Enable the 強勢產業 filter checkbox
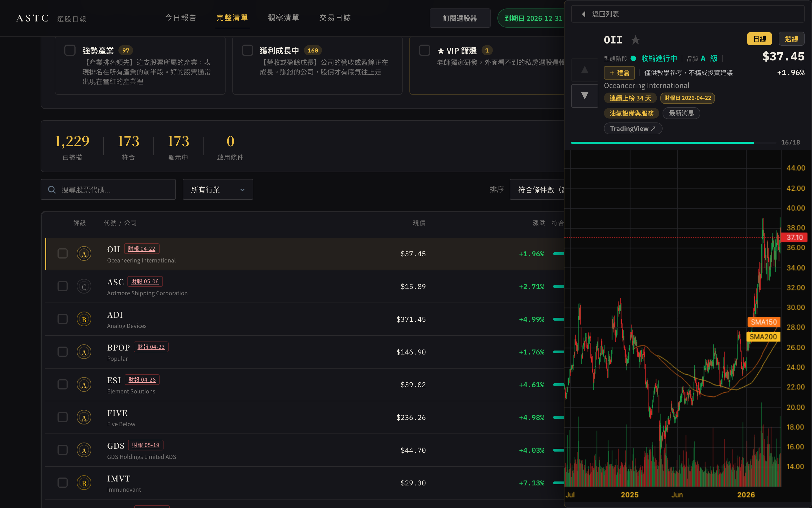The height and width of the screenshot is (508, 812). coord(70,51)
